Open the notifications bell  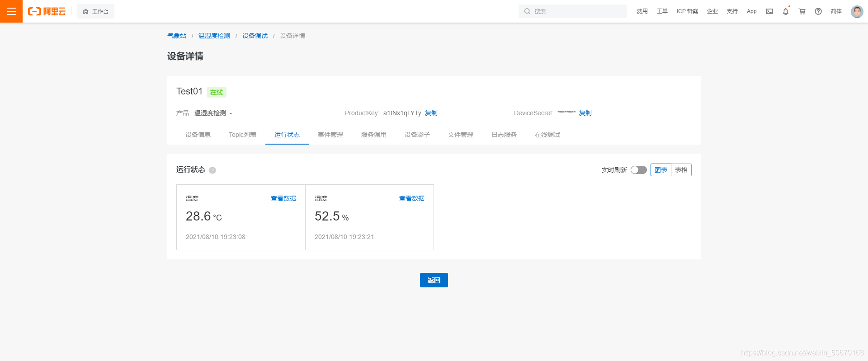(786, 11)
